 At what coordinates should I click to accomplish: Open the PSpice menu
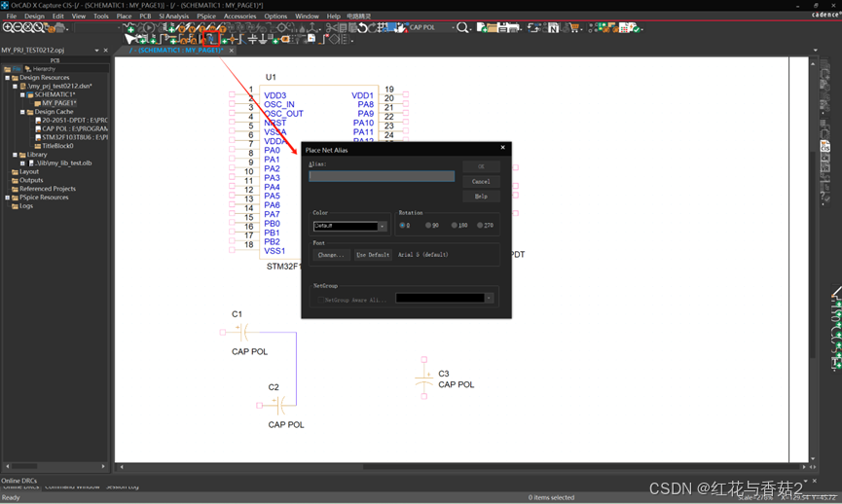click(x=206, y=17)
